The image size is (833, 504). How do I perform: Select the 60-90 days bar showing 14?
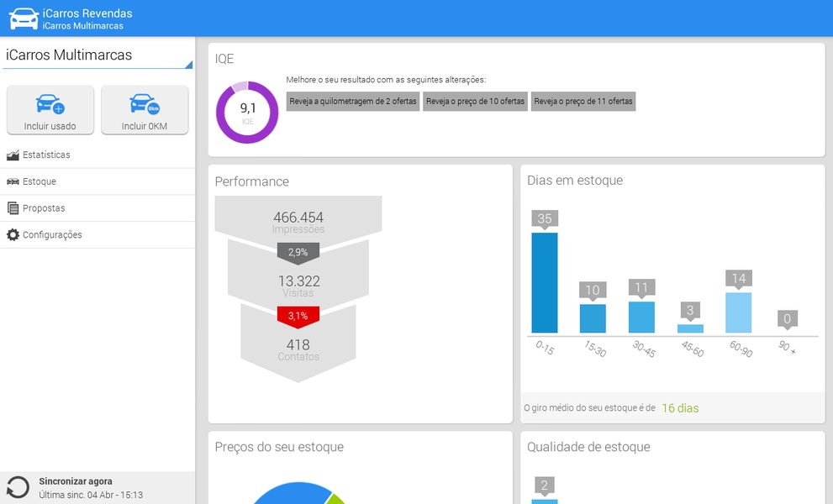pyautogui.click(x=739, y=312)
